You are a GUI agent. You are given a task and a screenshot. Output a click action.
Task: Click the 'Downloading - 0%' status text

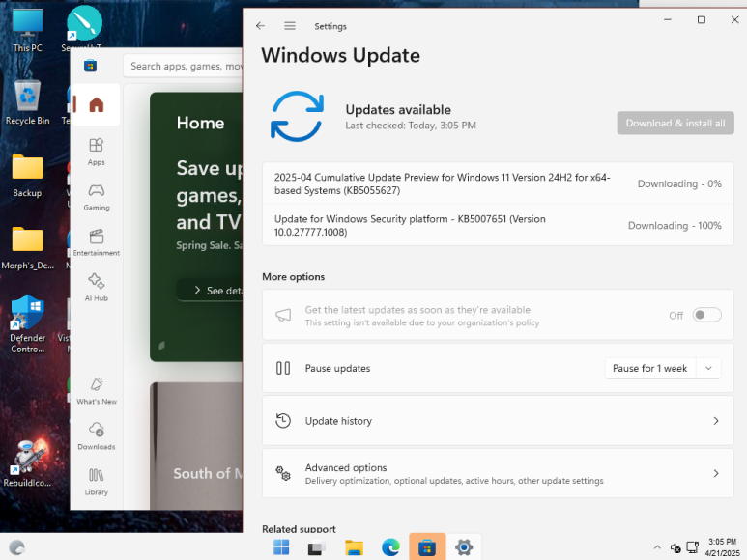point(679,183)
